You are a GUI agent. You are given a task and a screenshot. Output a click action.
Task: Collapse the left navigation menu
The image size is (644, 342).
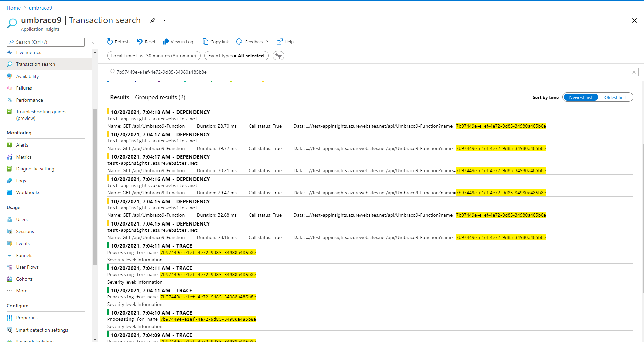(92, 42)
